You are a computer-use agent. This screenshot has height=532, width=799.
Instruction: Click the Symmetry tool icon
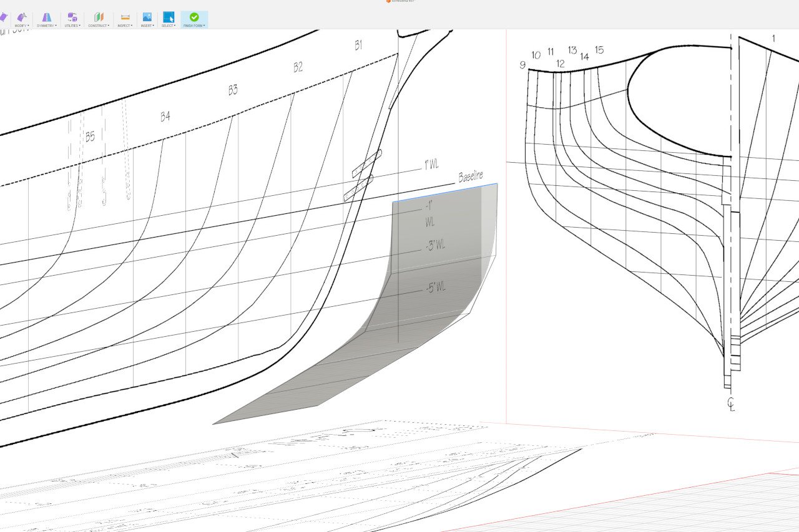point(47,17)
